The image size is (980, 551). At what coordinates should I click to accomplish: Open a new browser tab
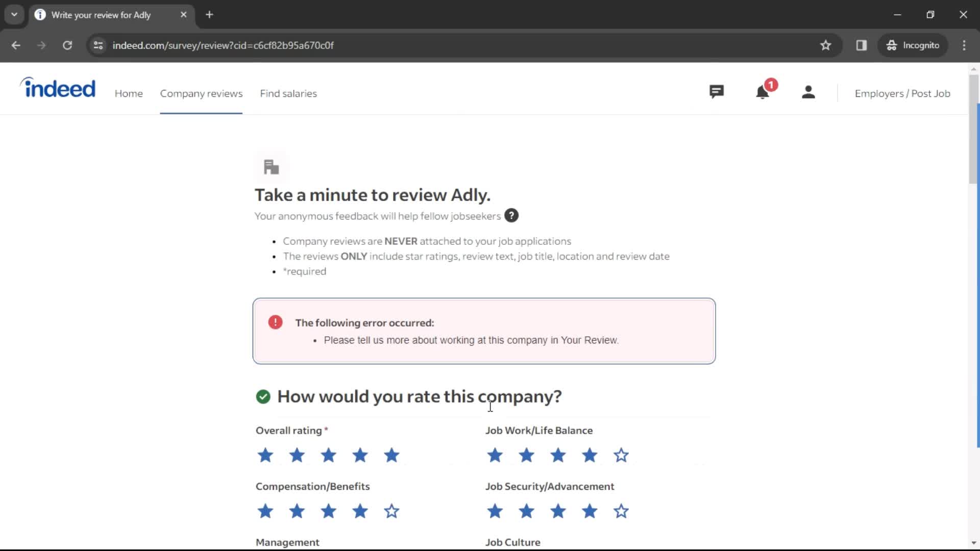pos(209,15)
